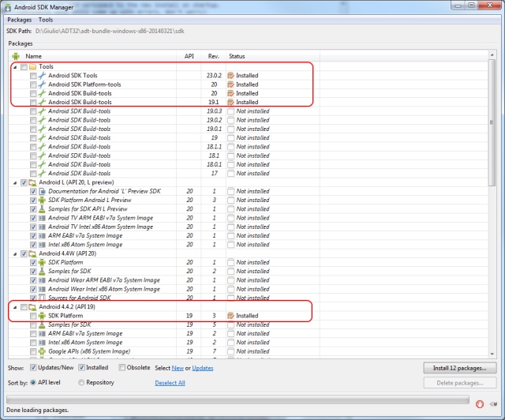Click the Android SDK Manager title bar icon

8,7
